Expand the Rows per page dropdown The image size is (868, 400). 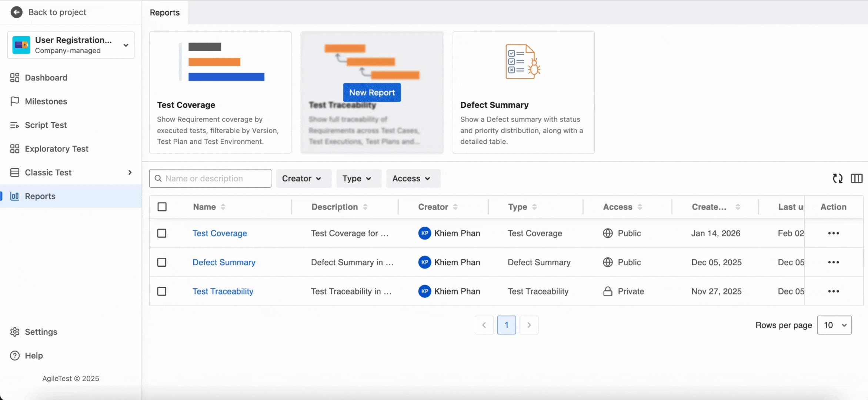click(834, 325)
